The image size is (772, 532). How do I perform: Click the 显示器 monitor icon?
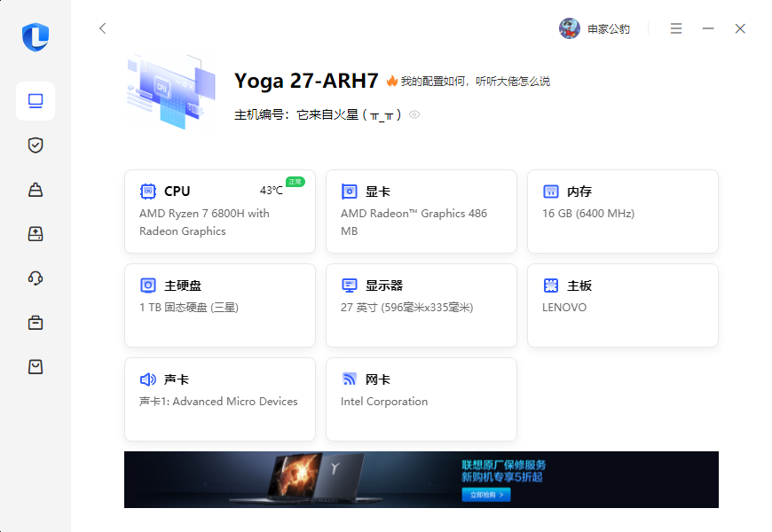click(350, 285)
